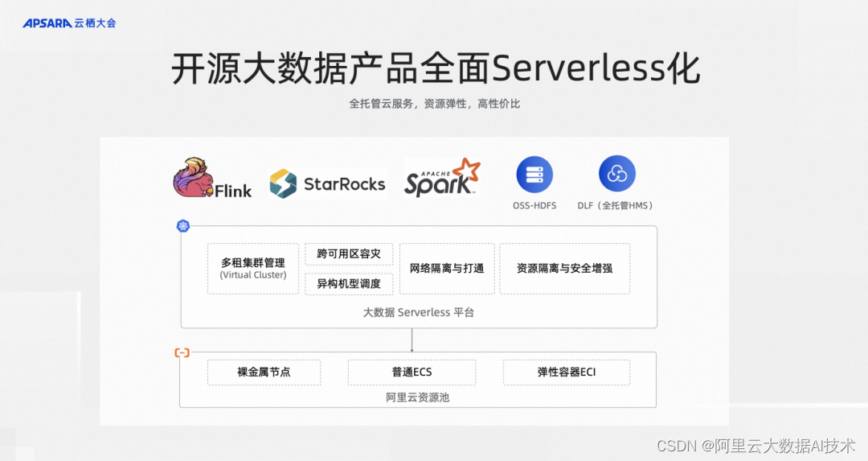Click the Kubernetes hexagon icon on the Serverless platform box
868x461 pixels.
tap(182, 225)
